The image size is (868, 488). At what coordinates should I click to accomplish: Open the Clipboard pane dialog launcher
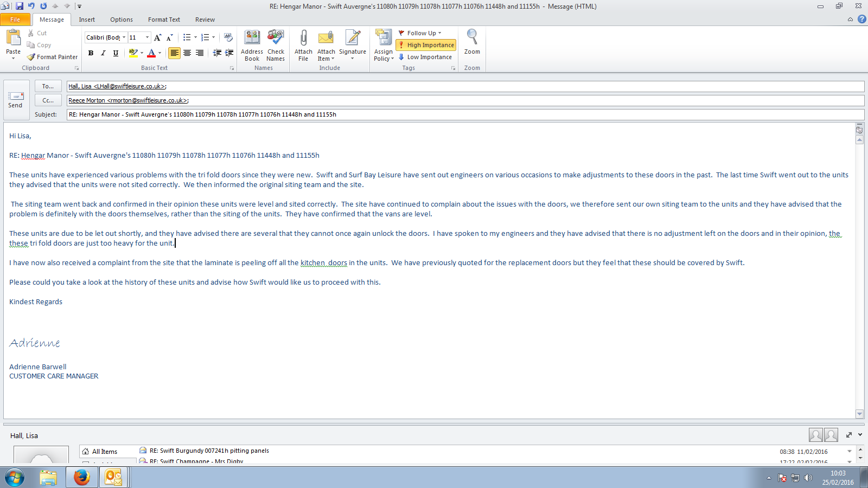click(x=76, y=68)
